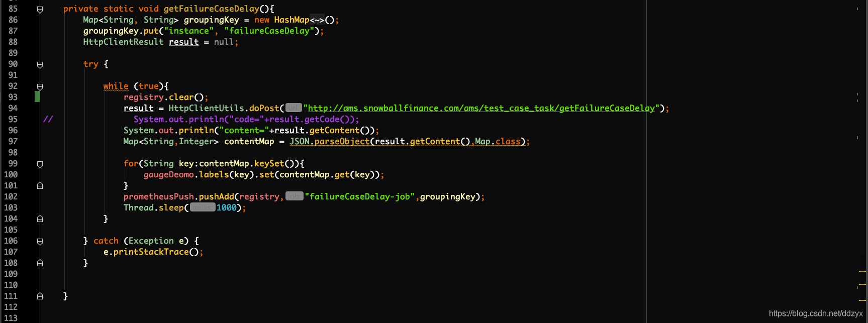Click the url parameter hint in doPost

pos(294,107)
